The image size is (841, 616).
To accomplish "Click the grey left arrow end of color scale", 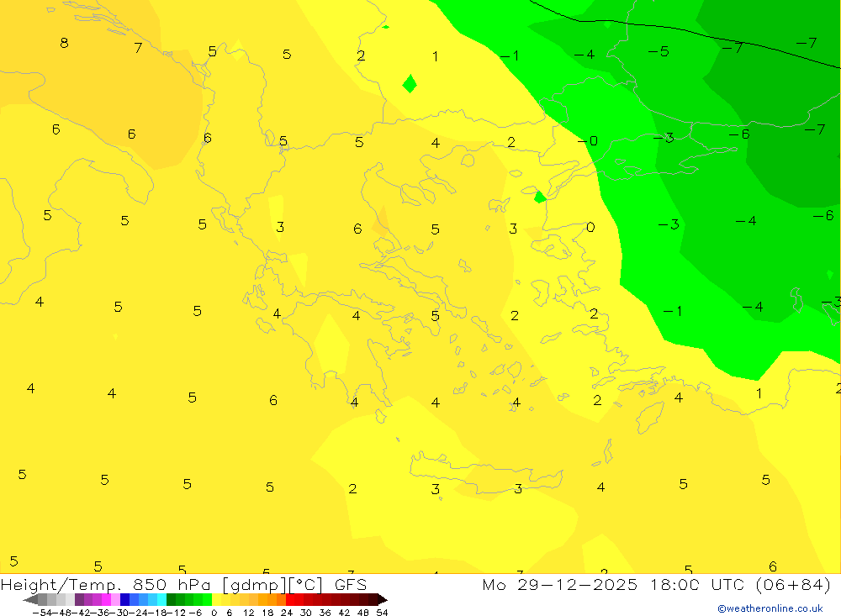I will pyautogui.click(x=30, y=600).
